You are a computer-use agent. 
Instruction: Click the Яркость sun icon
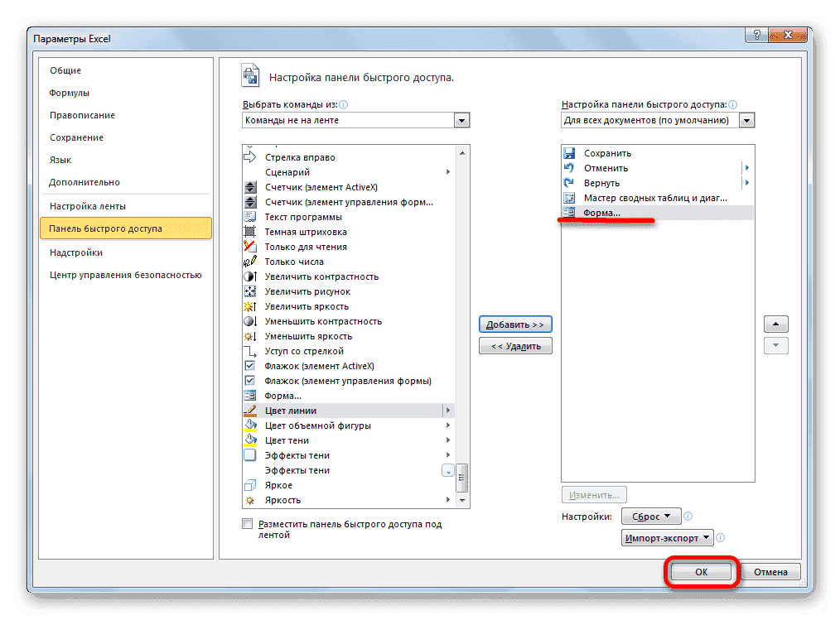pyautogui.click(x=249, y=500)
